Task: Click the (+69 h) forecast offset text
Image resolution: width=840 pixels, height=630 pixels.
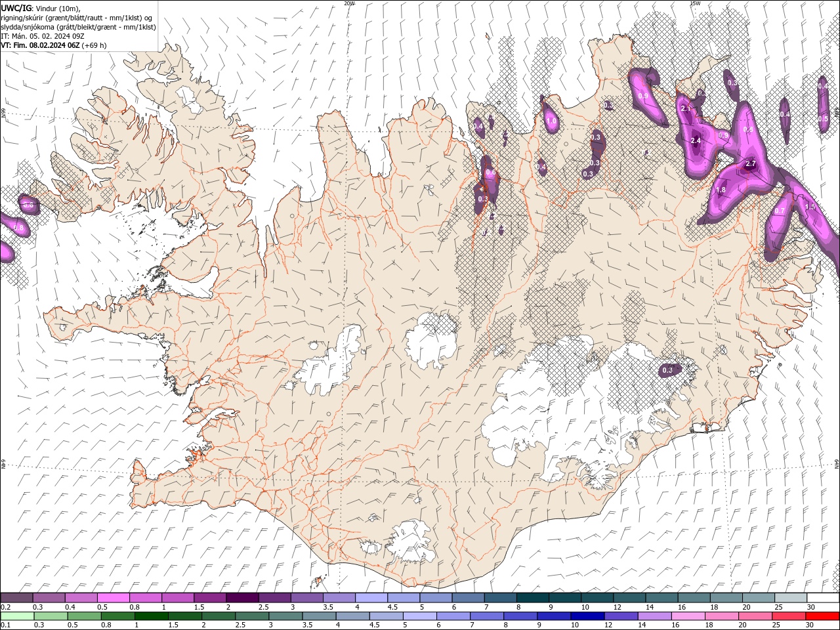Action: click(x=94, y=45)
